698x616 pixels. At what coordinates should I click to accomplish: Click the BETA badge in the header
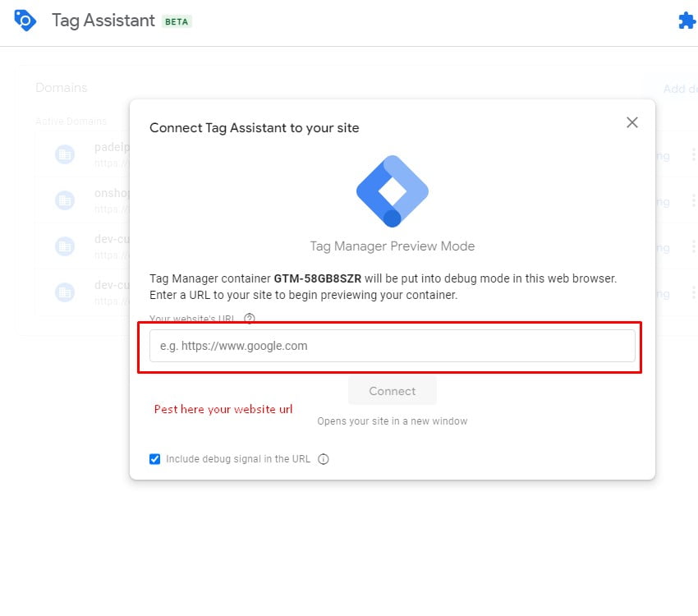177,21
